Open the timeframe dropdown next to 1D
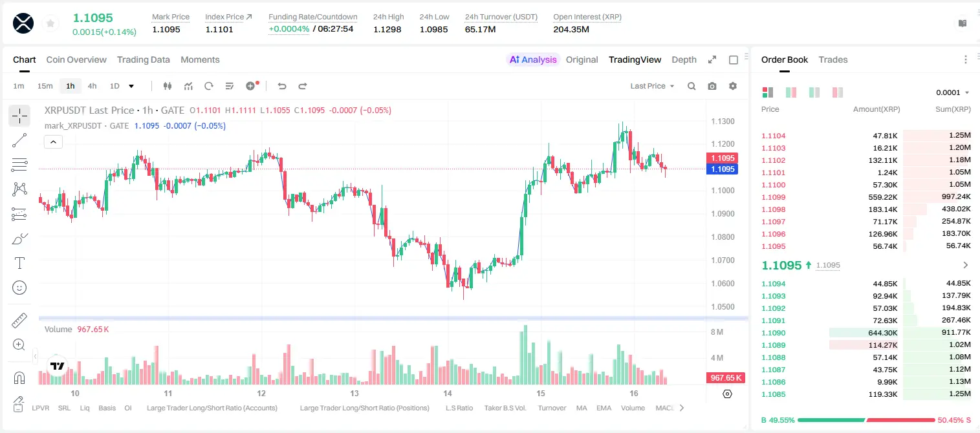This screenshot has height=433, width=980. (132, 86)
